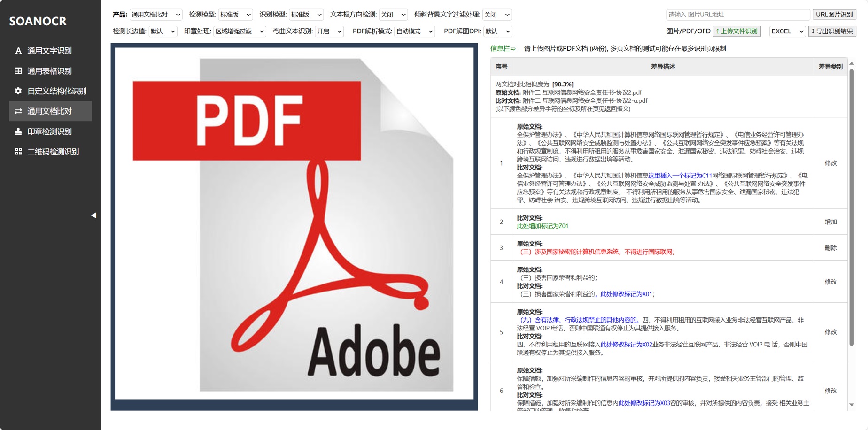The image size is (868, 430).
Task: Open the PDF解图DPI dropdown
Action: [498, 31]
